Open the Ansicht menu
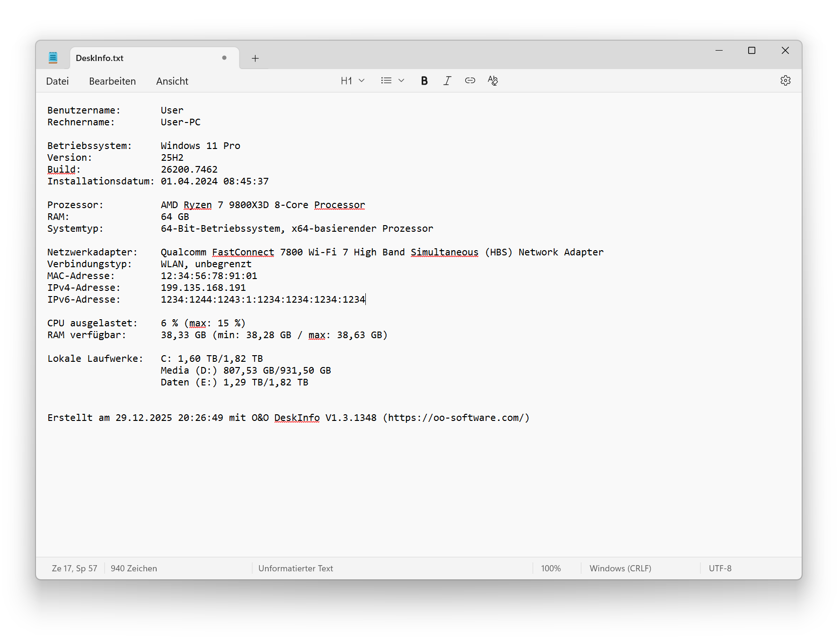The height and width of the screenshot is (638, 840). (172, 81)
